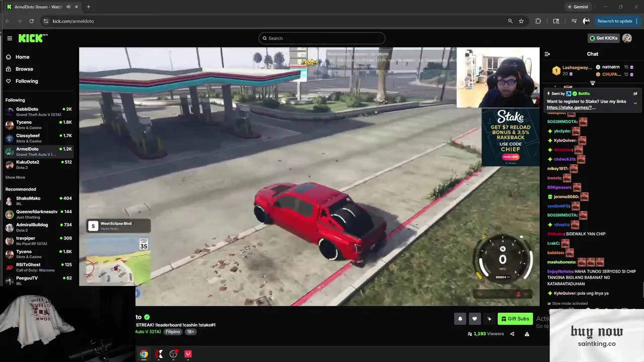644x362 pixels.
Task: Open Classybeef's channel in Following list
Action: click(x=39, y=138)
